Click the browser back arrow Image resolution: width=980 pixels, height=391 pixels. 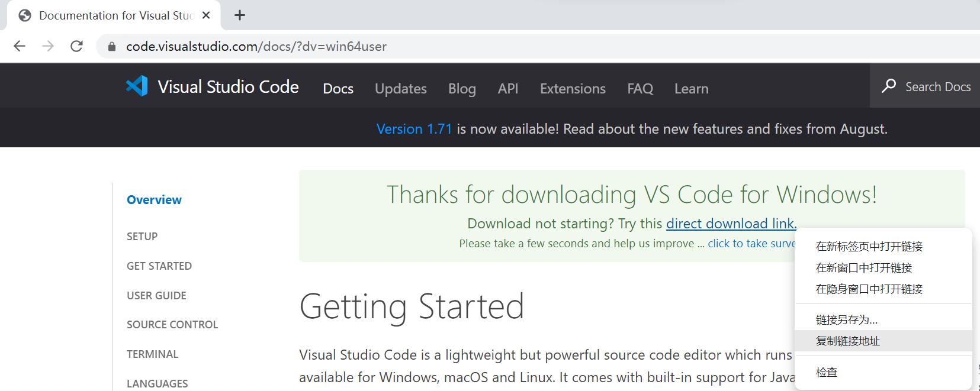click(x=20, y=46)
